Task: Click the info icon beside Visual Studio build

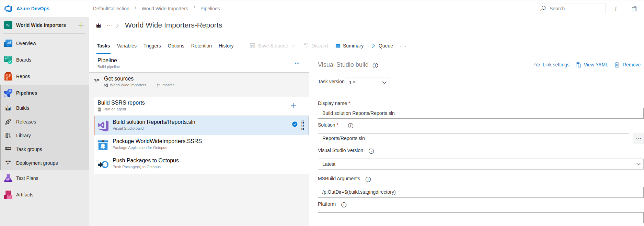Action: [x=375, y=65]
